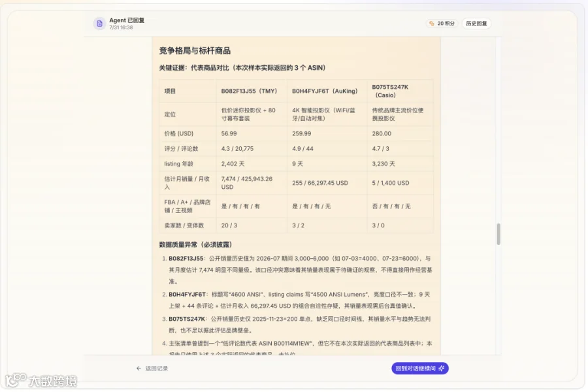This screenshot has height=392, width=588.
Task: Click the FBA / A+ / 品牌店铺 row label
Action: pos(187,206)
